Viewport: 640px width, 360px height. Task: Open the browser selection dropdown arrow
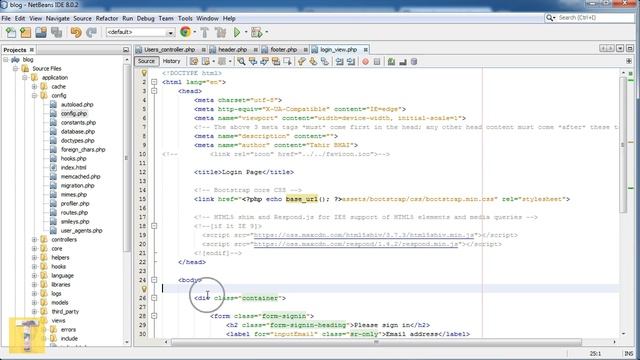pyautogui.click(x=195, y=32)
